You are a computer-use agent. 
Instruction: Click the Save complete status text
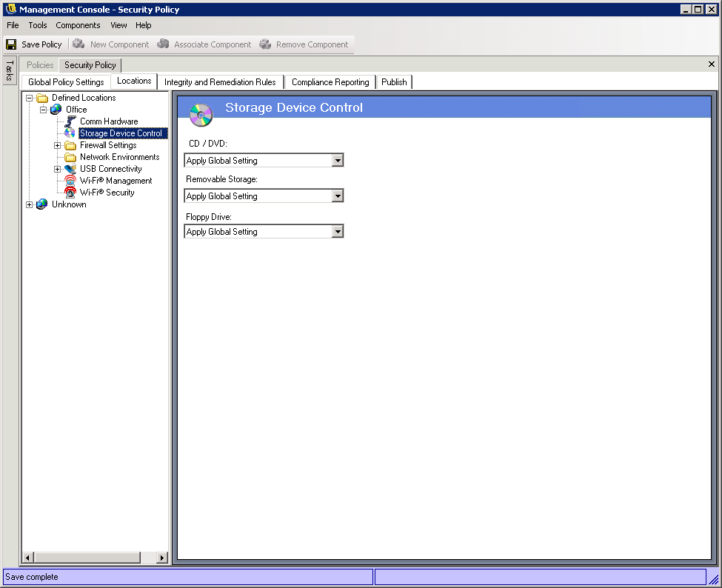[31, 577]
